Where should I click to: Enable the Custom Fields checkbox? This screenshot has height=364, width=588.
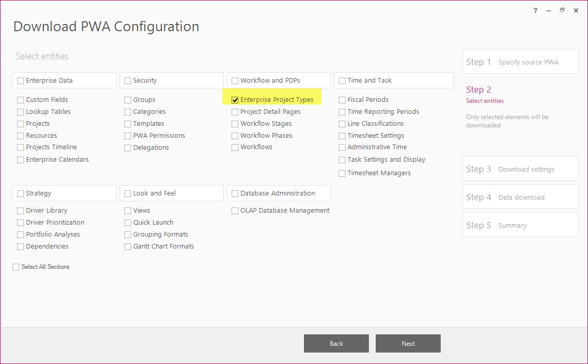click(21, 100)
